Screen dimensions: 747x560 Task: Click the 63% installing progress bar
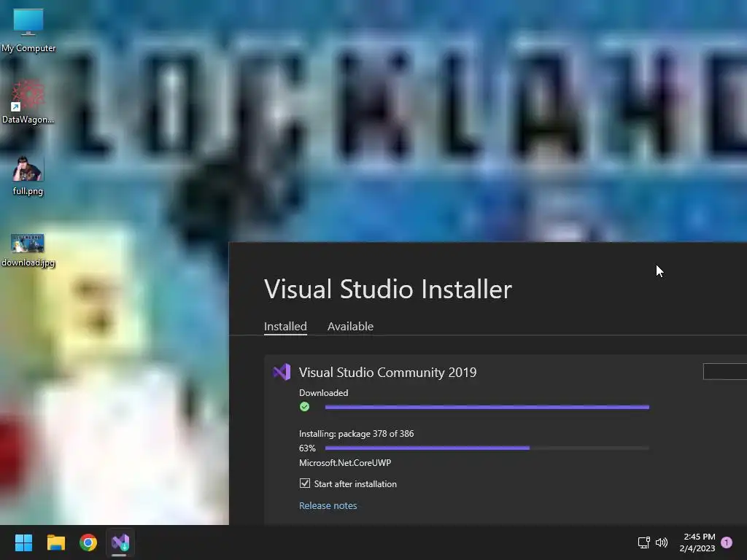(x=487, y=448)
